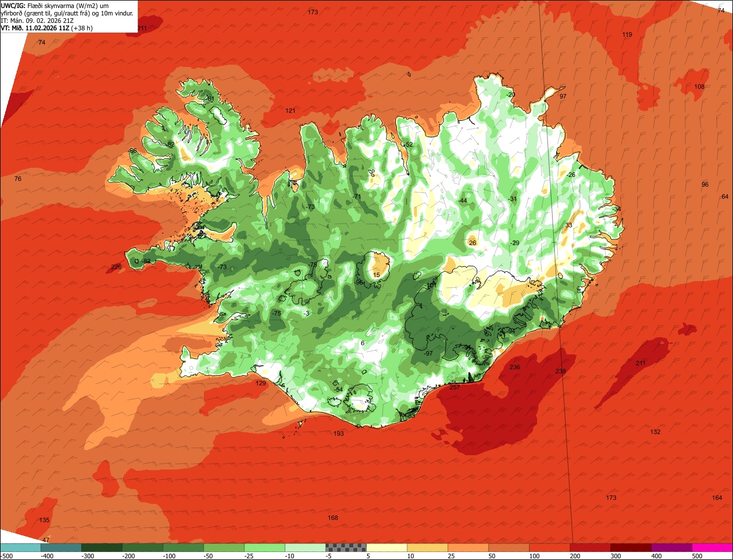Click the map value "-71"

[357, 196]
